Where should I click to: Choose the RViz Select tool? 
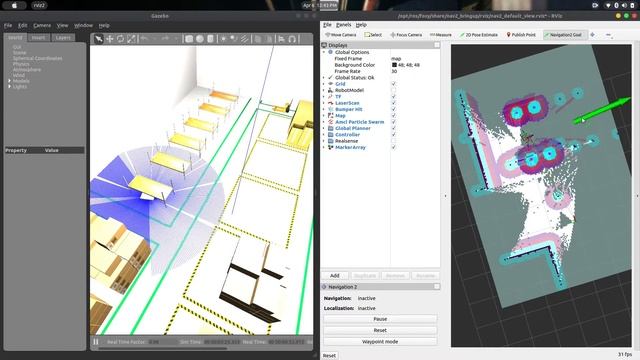click(x=373, y=35)
